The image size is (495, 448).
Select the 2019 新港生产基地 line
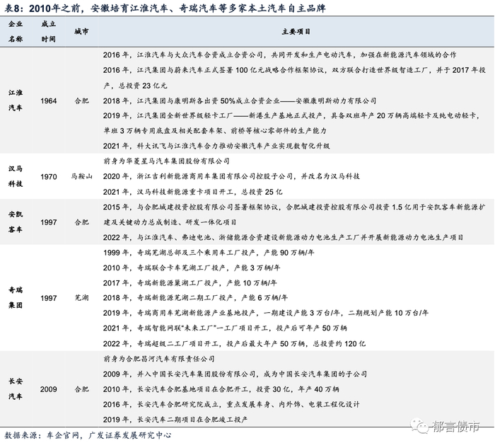click(x=291, y=115)
